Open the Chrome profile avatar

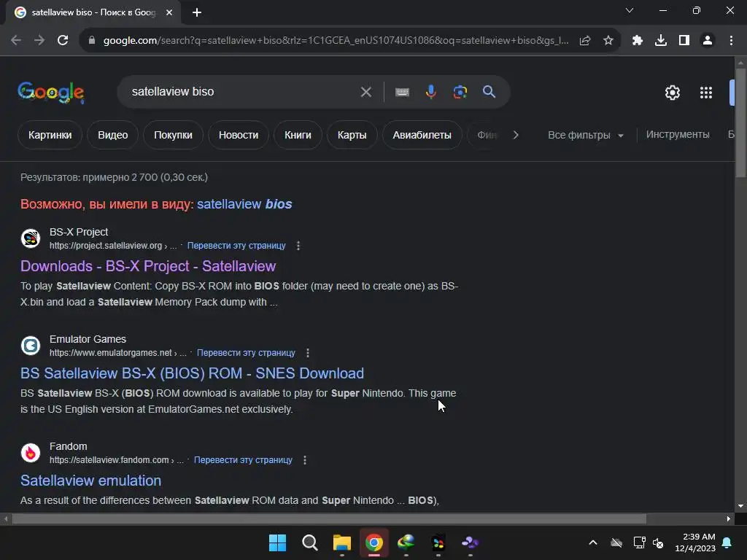point(708,41)
